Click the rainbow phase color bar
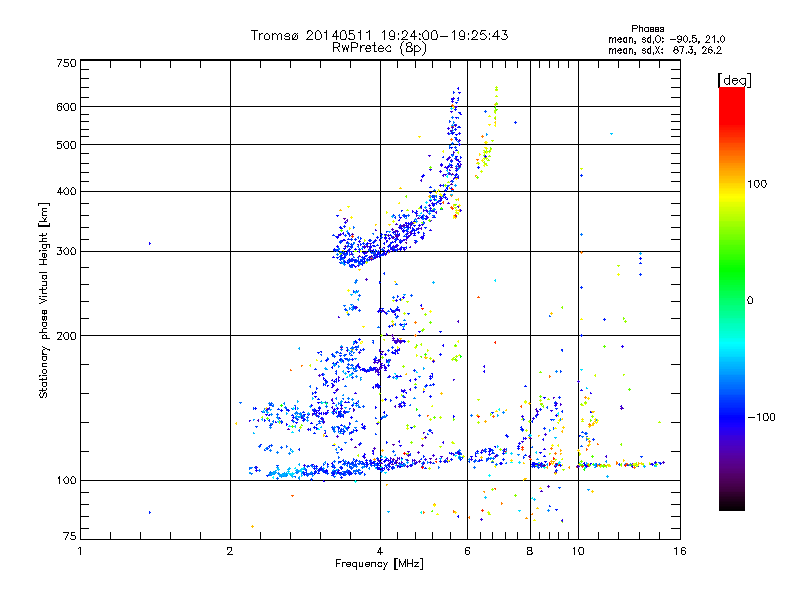Viewport: 800px width, 600px height. pyautogui.click(x=732, y=298)
